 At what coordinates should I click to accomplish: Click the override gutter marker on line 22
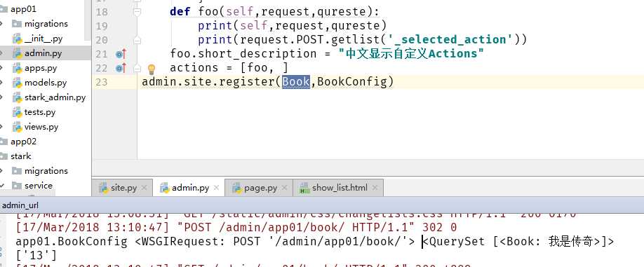[x=121, y=68]
